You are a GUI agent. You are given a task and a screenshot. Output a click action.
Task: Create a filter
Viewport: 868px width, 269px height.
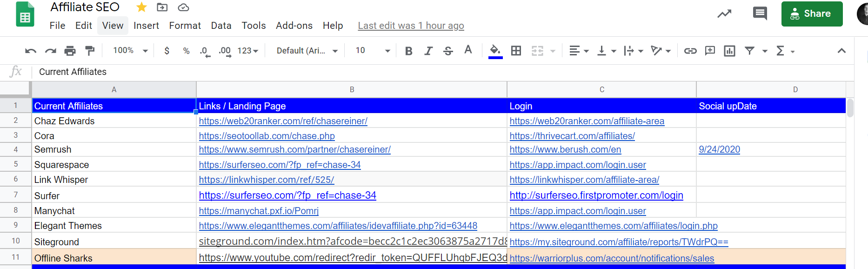(x=749, y=51)
